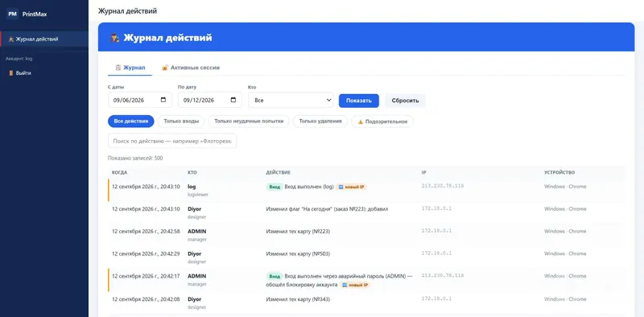
Task: Click новый IP badge on ADMIN emergency login row
Action: coord(355,285)
